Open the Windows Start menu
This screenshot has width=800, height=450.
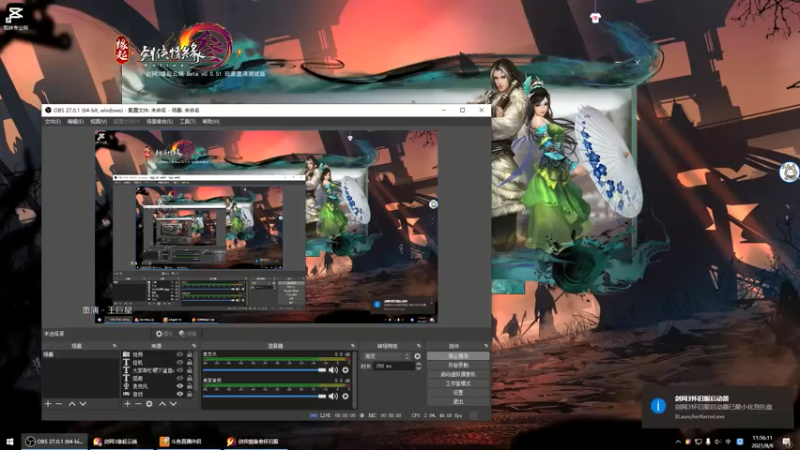pyautogui.click(x=10, y=441)
